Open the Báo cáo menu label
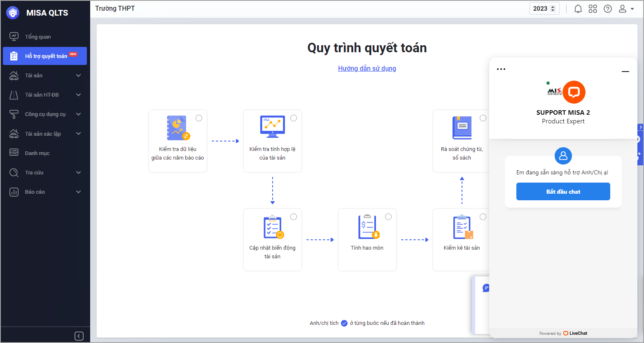Screen dimensions: 644x343 pos(35,192)
